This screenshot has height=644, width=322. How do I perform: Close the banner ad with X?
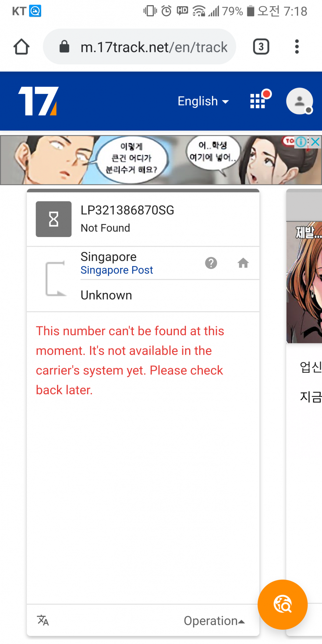point(315,142)
